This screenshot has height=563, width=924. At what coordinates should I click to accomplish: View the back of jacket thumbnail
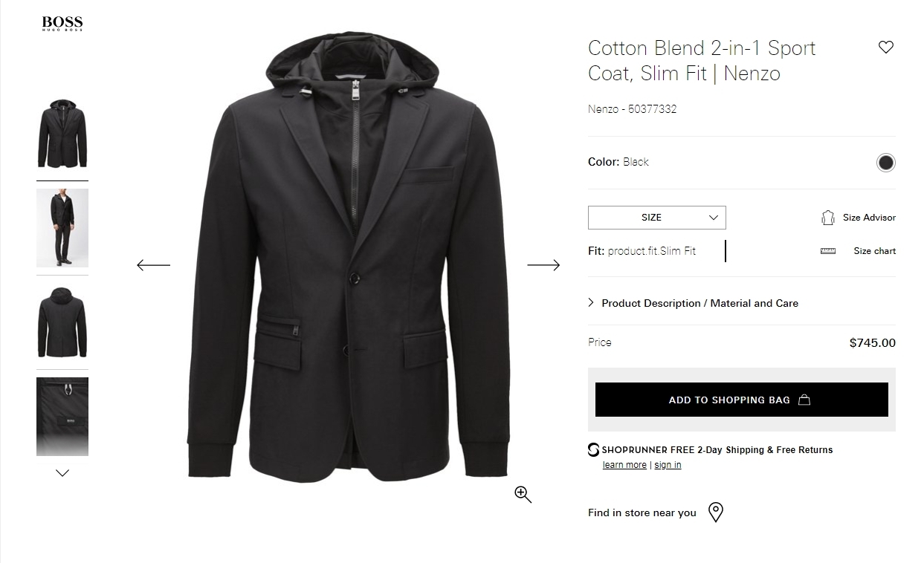(x=62, y=322)
